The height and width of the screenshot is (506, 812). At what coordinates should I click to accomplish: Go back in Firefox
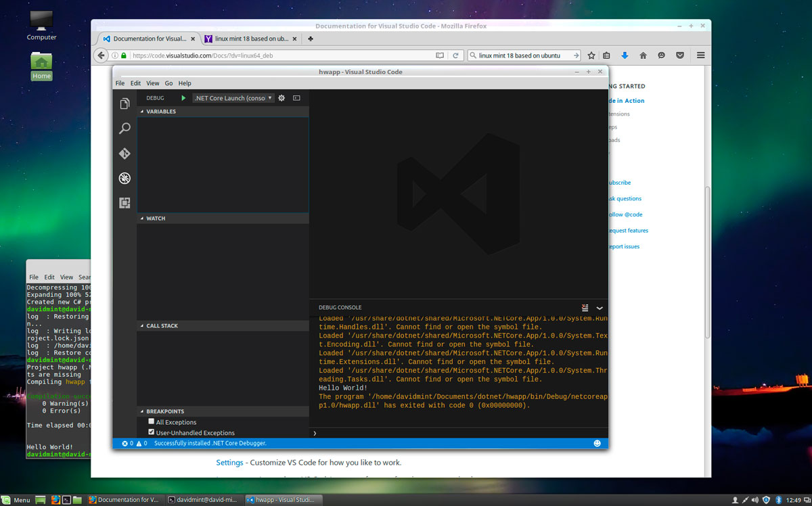pyautogui.click(x=102, y=55)
